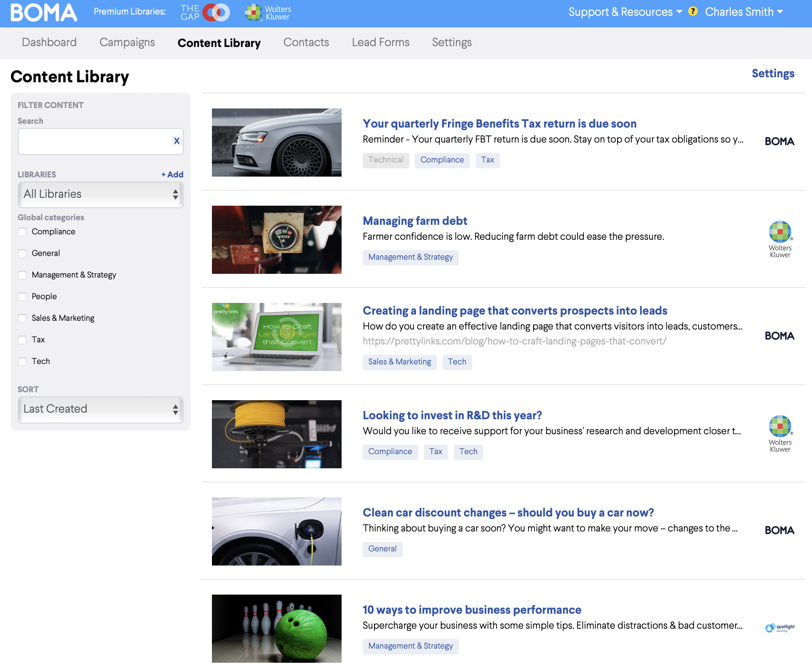Click into the Search input field

[94, 141]
